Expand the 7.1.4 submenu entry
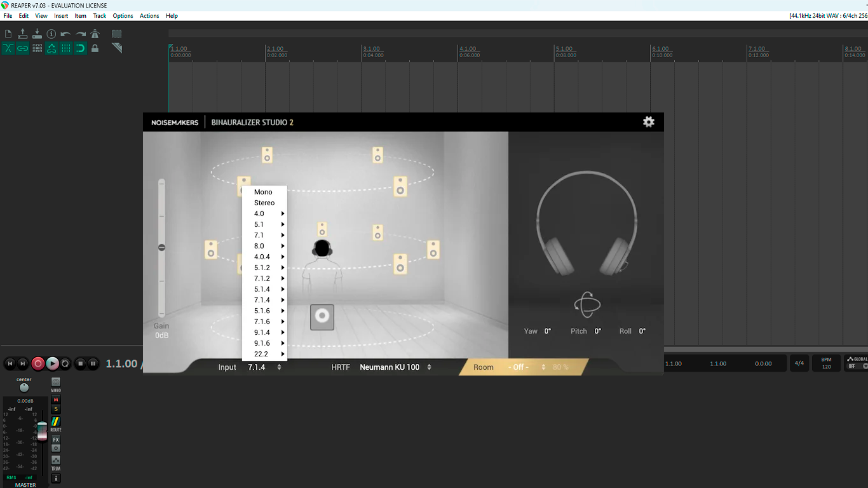The height and width of the screenshot is (488, 868). click(x=265, y=300)
